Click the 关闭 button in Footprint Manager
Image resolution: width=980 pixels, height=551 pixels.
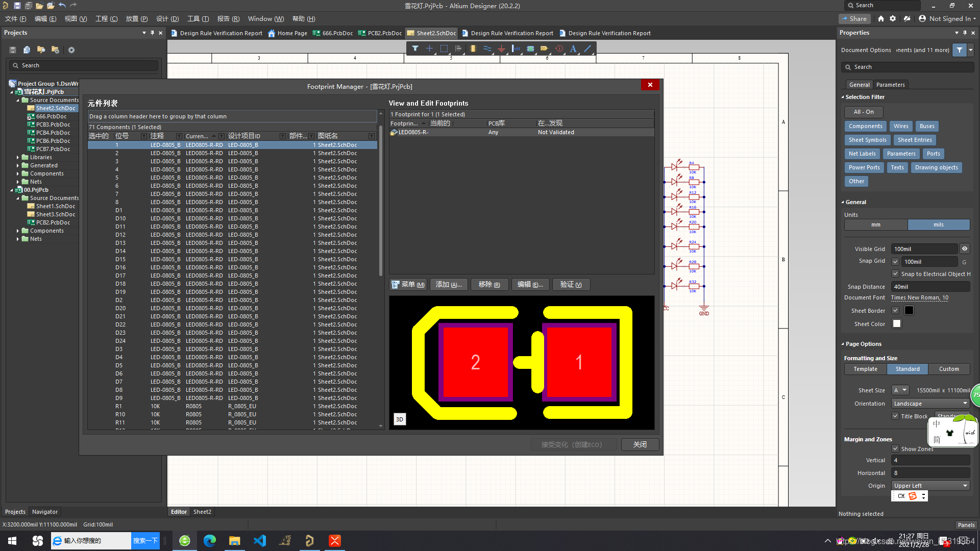pos(640,444)
